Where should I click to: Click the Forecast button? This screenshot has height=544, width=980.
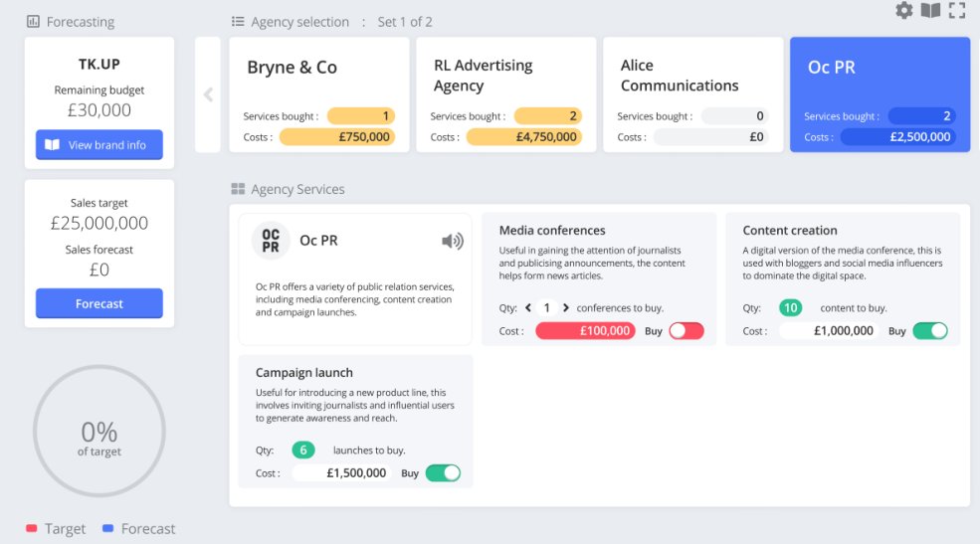click(99, 303)
